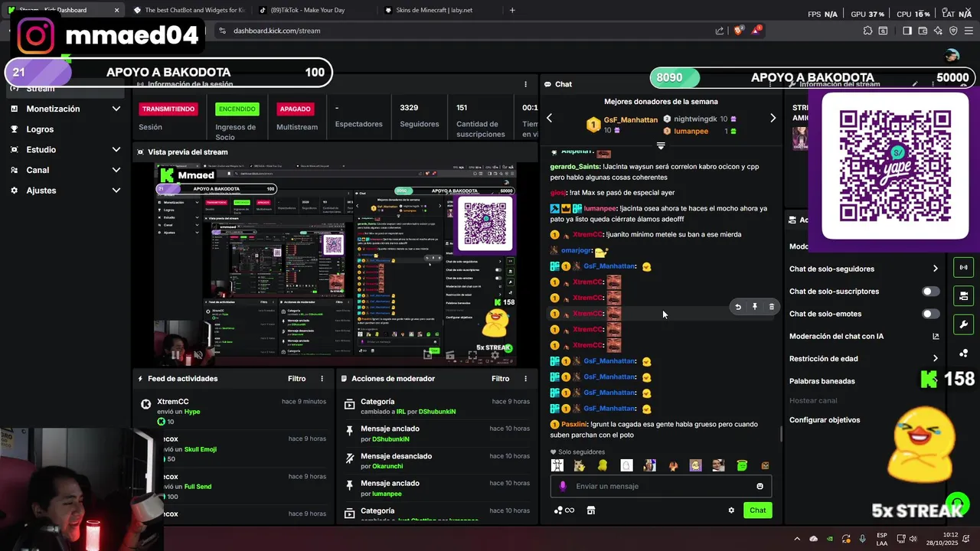
Task: Open the Brave Rewards triangle icon
Action: pos(756,31)
